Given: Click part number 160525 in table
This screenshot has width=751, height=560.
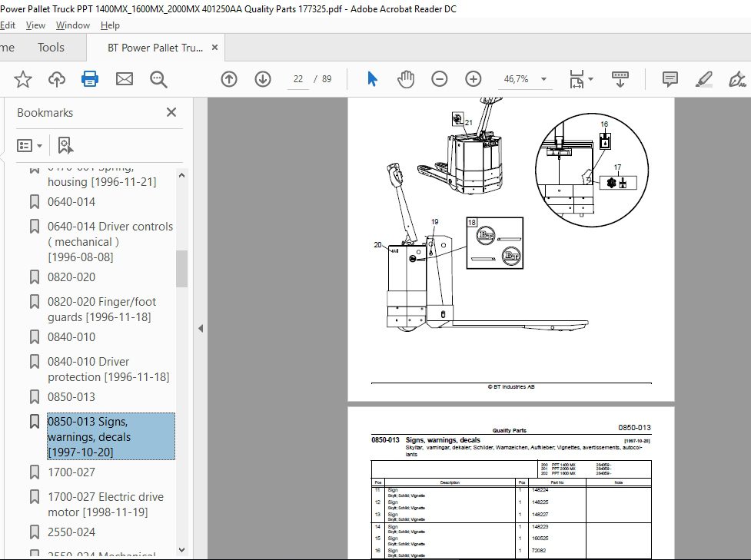Looking at the screenshot, I should (540, 538).
